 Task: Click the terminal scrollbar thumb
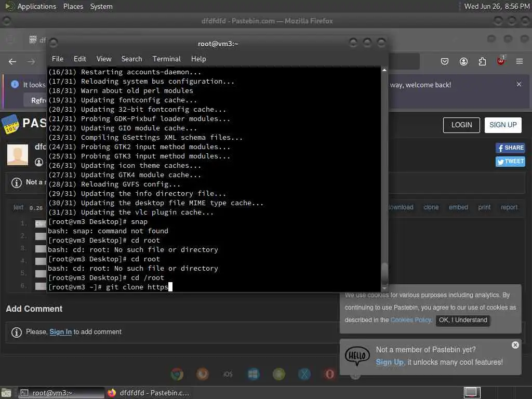coord(384,273)
